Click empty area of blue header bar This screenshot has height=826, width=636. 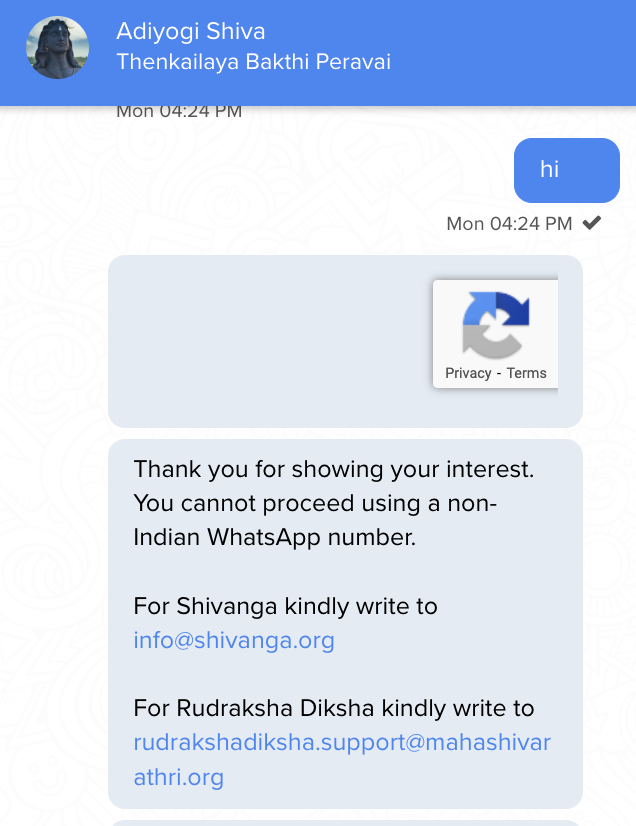511,53
